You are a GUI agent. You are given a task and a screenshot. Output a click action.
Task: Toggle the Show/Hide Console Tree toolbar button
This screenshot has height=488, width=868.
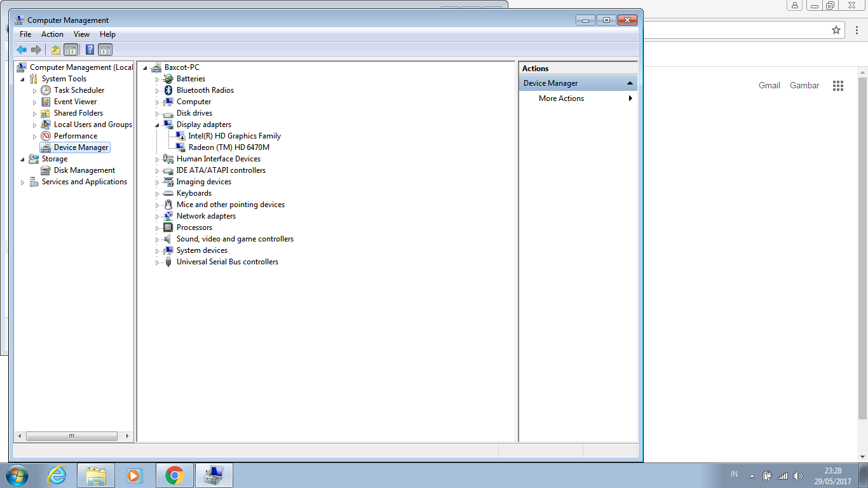(x=71, y=50)
